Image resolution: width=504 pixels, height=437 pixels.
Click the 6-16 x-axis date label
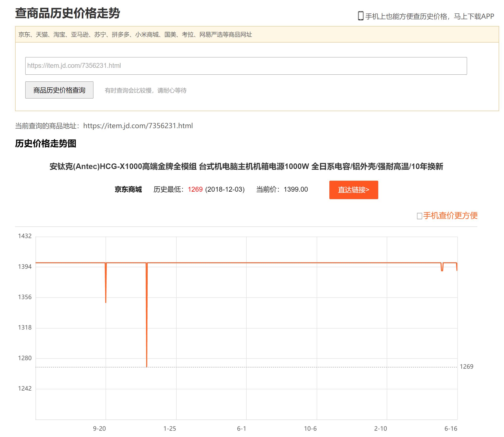[451, 428]
